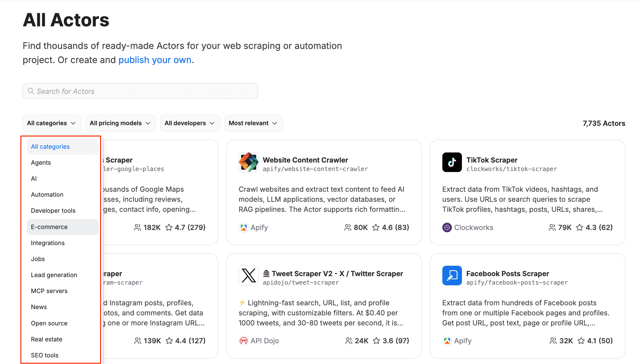Click the API Dojo developer icon

tap(243, 340)
